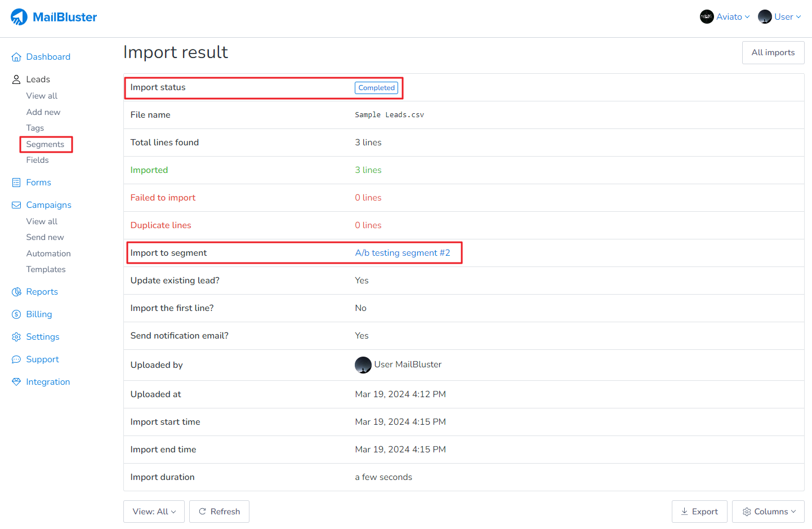Click the Integration diamond icon
Image resolution: width=812 pixels, height=529 pixels.
click(x=16, y=382)
